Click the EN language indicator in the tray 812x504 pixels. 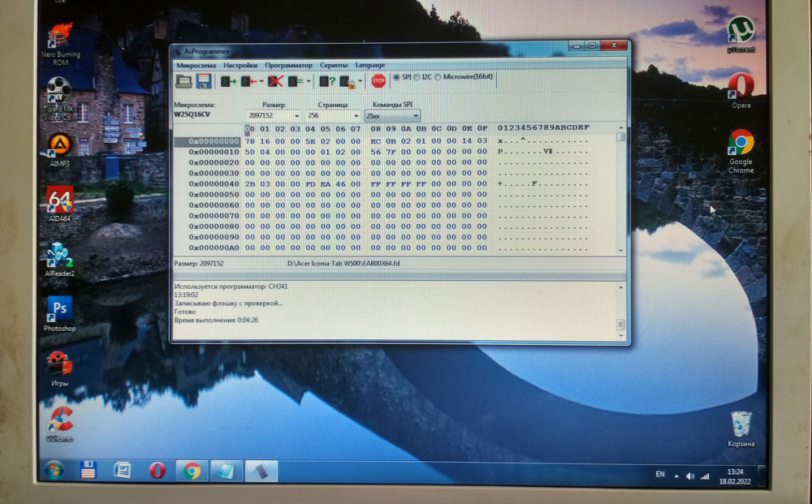tap(659, 474)
